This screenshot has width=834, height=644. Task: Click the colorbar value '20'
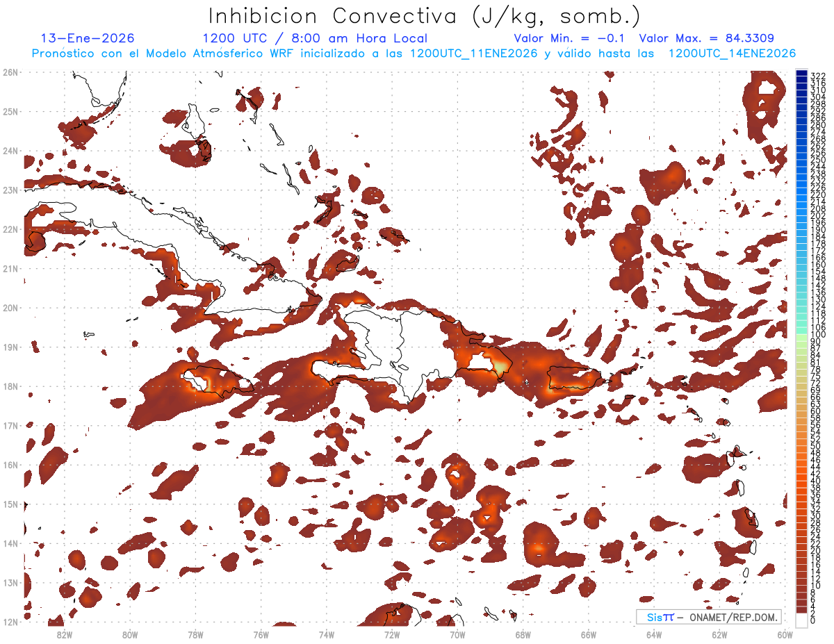[816, 550]
